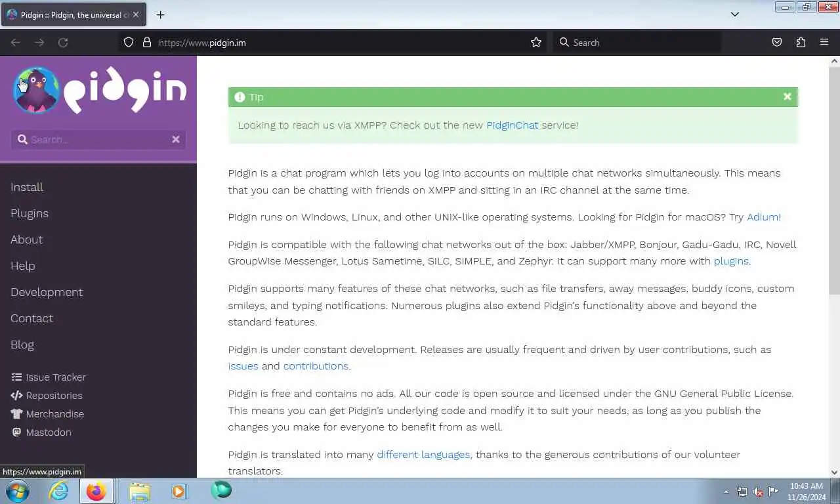840x504 pixels.
Task: Click the Firefox taskbar icon
Action: coord(96,491)
